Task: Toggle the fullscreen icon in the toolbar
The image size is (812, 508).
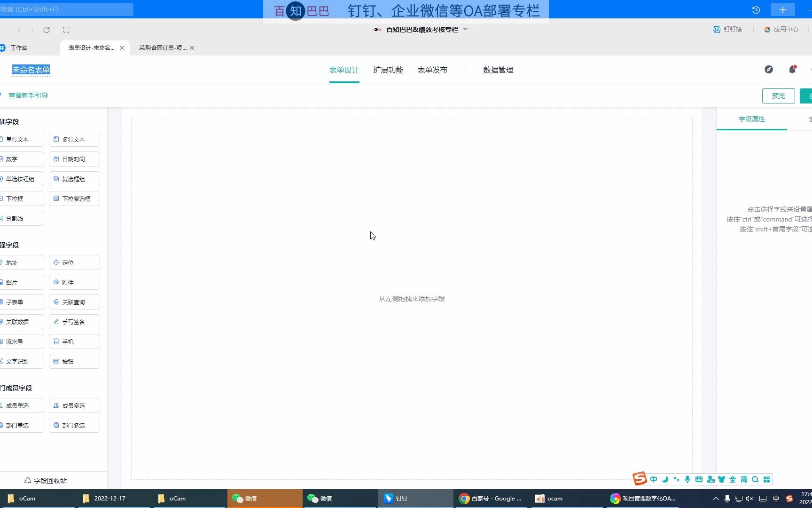Action: coord(66,30)
